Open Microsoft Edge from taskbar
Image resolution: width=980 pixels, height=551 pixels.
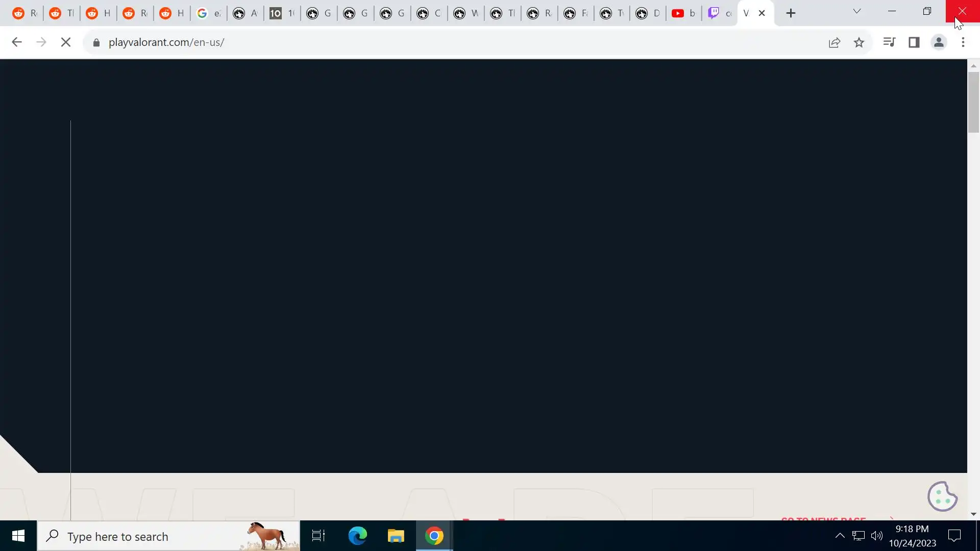pyautogui.click(x=357, y=536)
